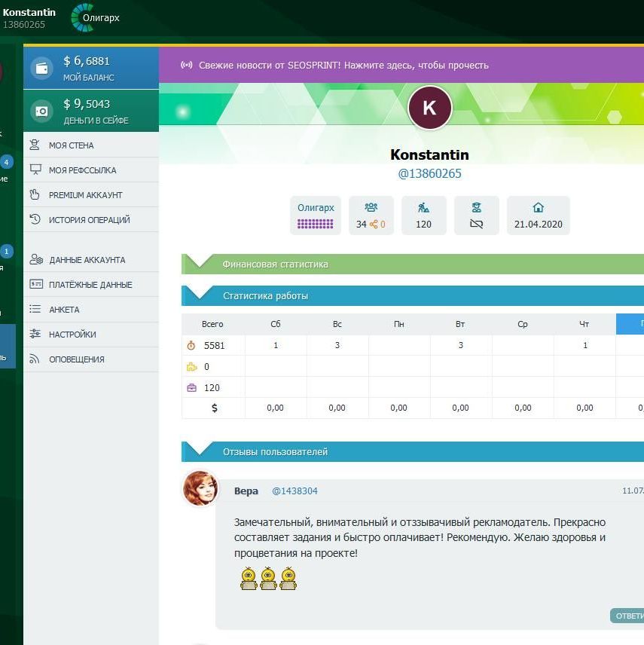This screenshot has width=644, height=645.
Task: Click the Ответить button on Вера's review
Action: [627, 616]
